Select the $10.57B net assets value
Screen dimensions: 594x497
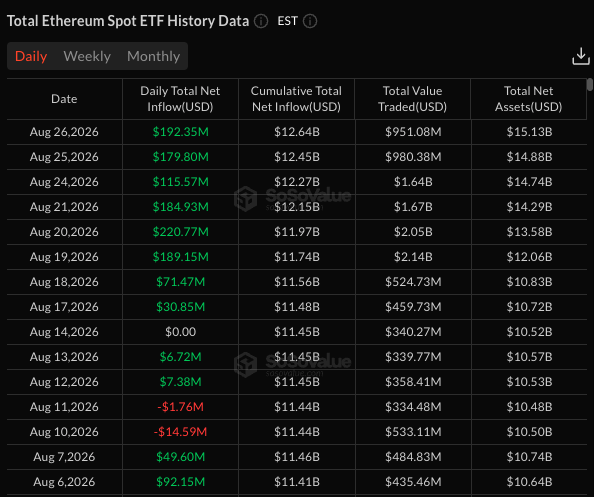pyautogui.click(x=529, y=357)
